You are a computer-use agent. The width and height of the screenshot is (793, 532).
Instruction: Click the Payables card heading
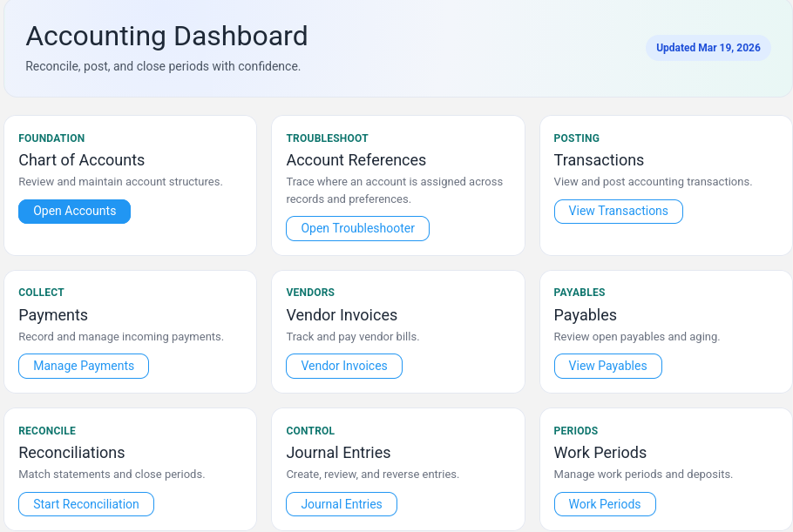[585, 315]
